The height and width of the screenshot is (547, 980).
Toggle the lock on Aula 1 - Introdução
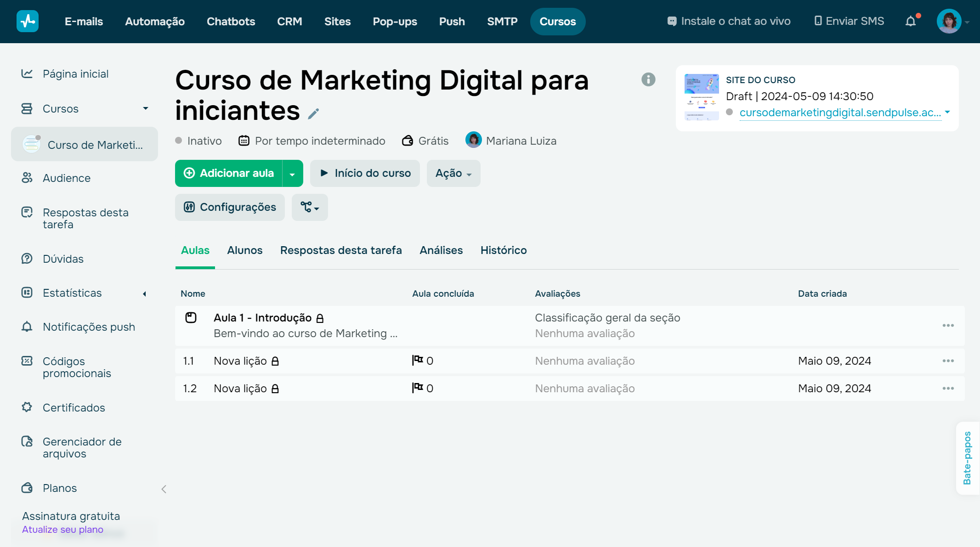pos(321,317)
